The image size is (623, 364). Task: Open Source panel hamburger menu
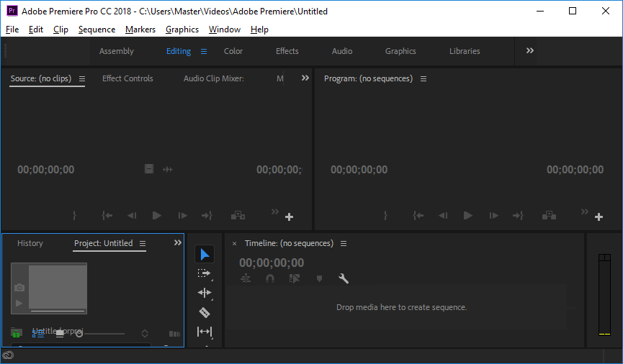pos(82,79)
